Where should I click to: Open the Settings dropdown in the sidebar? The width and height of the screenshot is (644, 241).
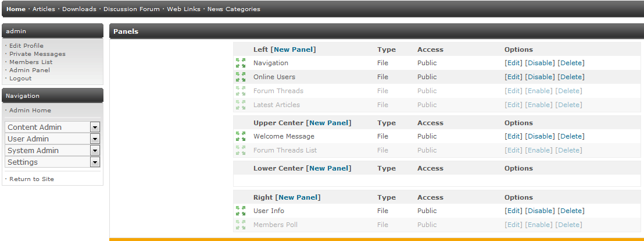[95, 162]
